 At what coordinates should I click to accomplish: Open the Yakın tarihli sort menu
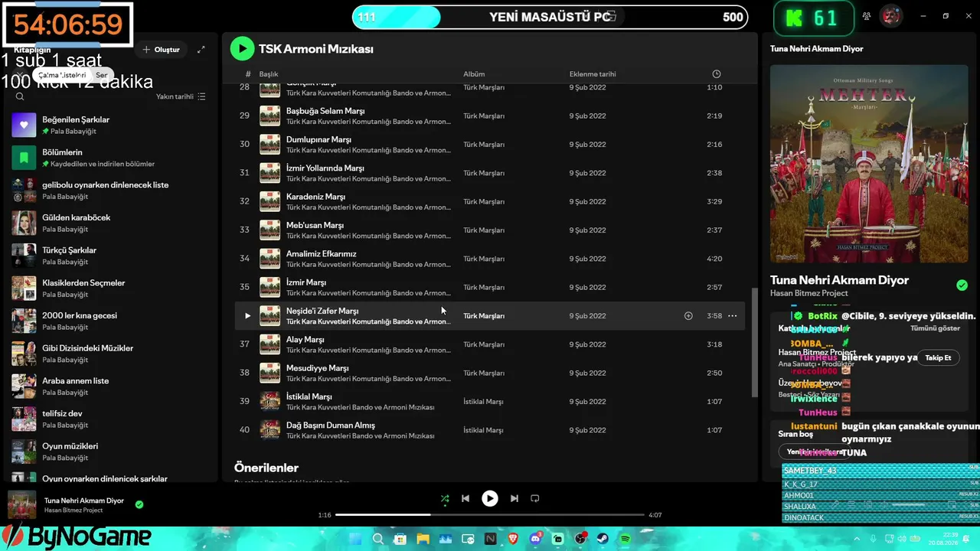point(181,96)
